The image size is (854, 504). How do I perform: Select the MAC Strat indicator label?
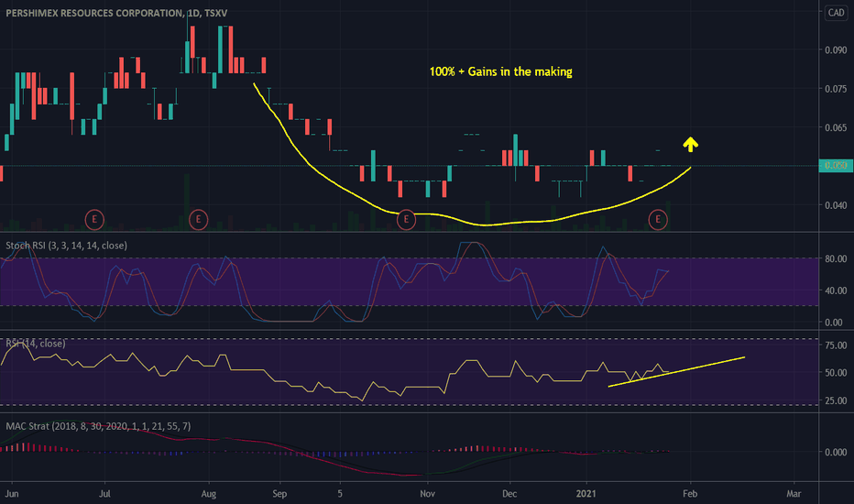pos(98,426)
